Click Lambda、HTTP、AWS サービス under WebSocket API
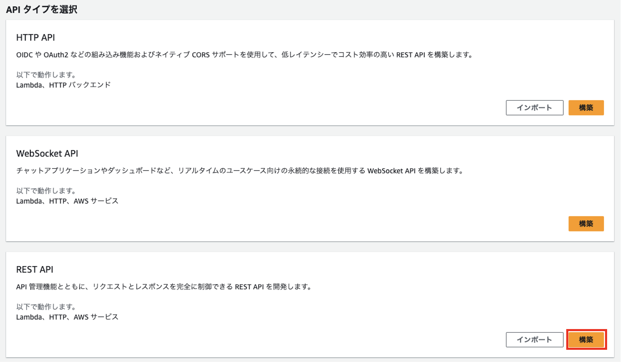This screenshot has height=364, width=622. click(x=67, y=201)
